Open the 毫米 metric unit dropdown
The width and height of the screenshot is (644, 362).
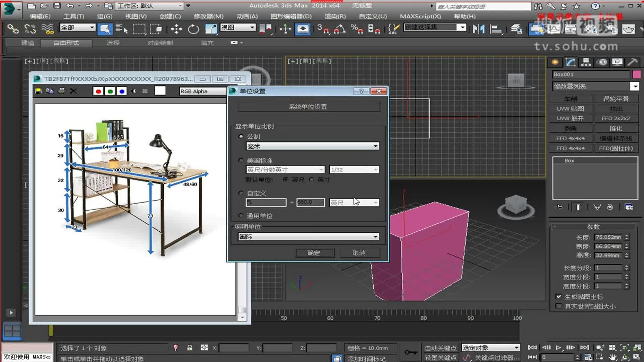click(313, 146)
